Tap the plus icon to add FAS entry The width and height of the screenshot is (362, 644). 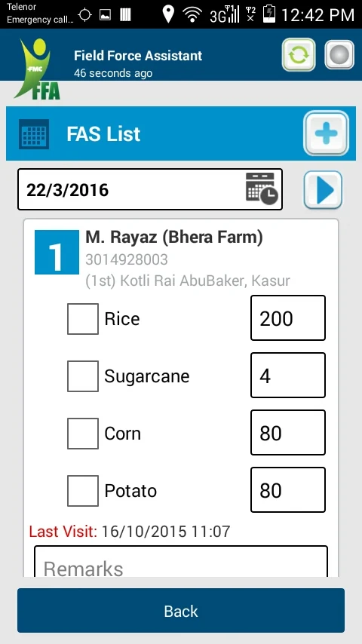click(327, 133)
